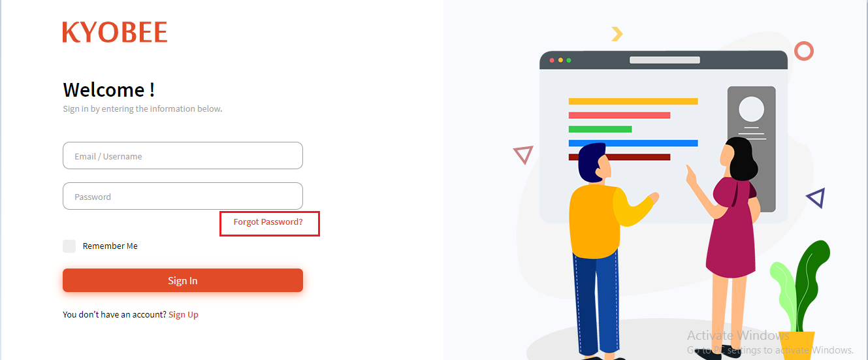Click the avatar circle in the gray profile card
The height and width of the screenshot is (360, 868).
tap(751, 109)
